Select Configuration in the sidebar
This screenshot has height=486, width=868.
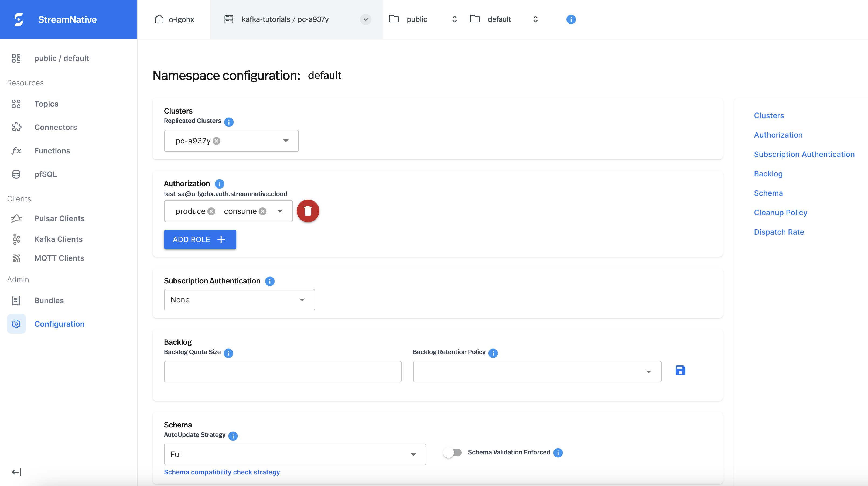tap(59, 324)
